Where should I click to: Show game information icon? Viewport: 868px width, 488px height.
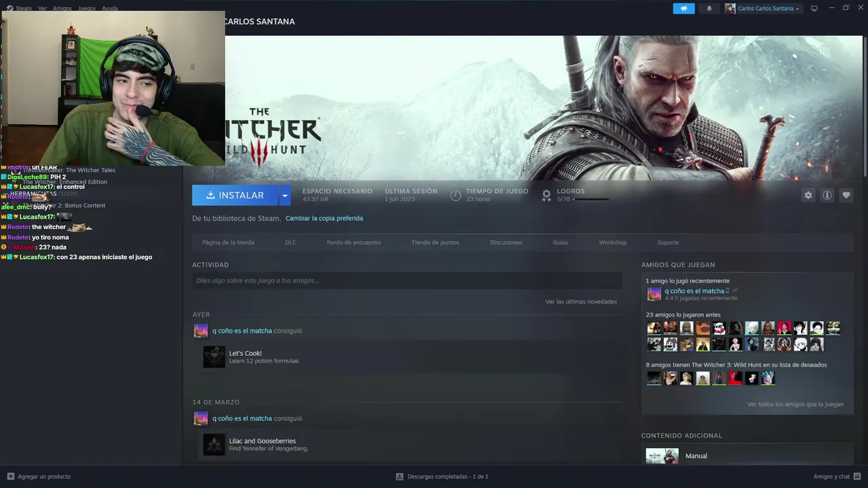point(827,195)
